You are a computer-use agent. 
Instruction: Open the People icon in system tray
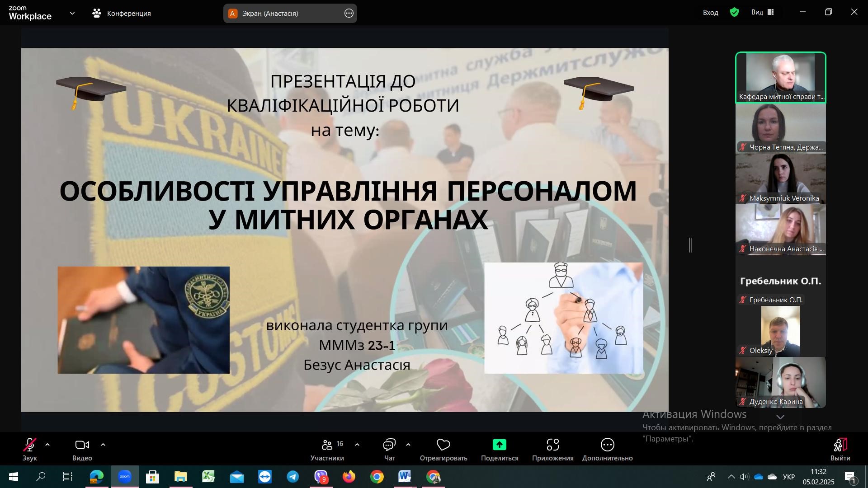[x=711, y=477]
